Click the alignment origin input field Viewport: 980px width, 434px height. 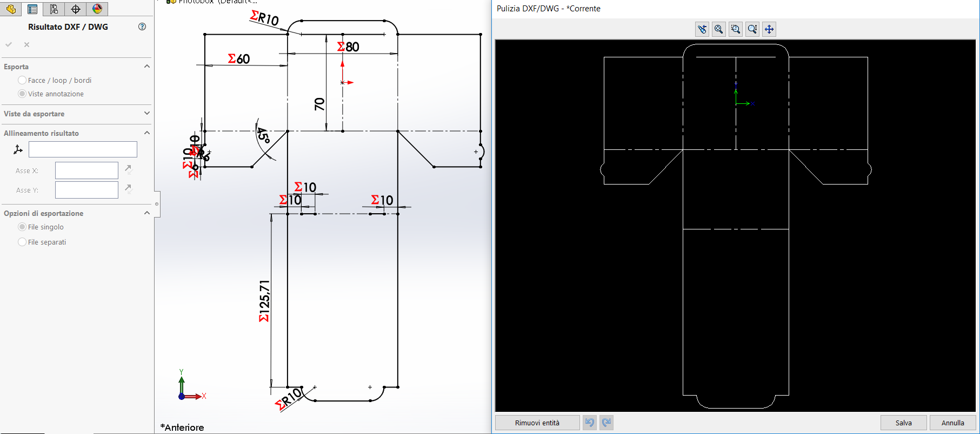pos(83,149)
